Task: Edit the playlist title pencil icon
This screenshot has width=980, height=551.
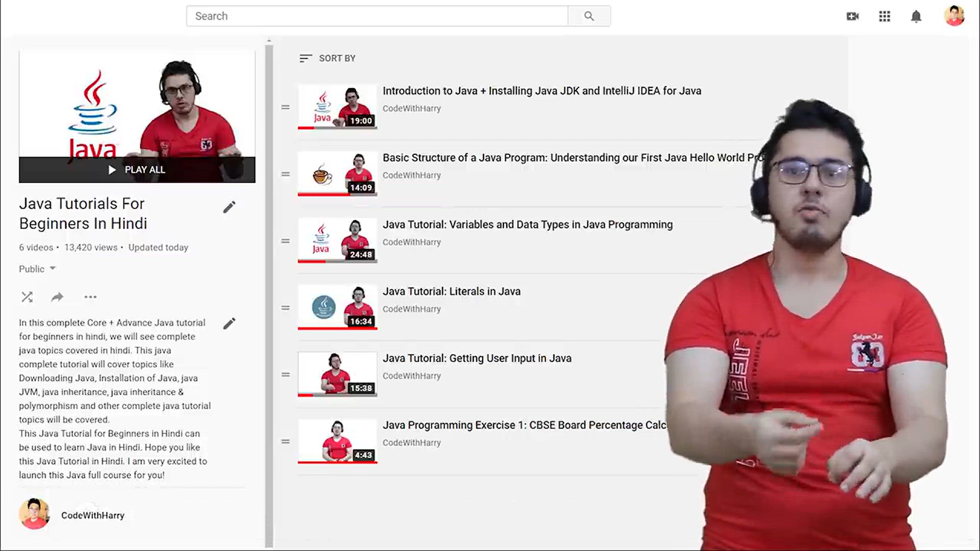Action: point(229,207)
